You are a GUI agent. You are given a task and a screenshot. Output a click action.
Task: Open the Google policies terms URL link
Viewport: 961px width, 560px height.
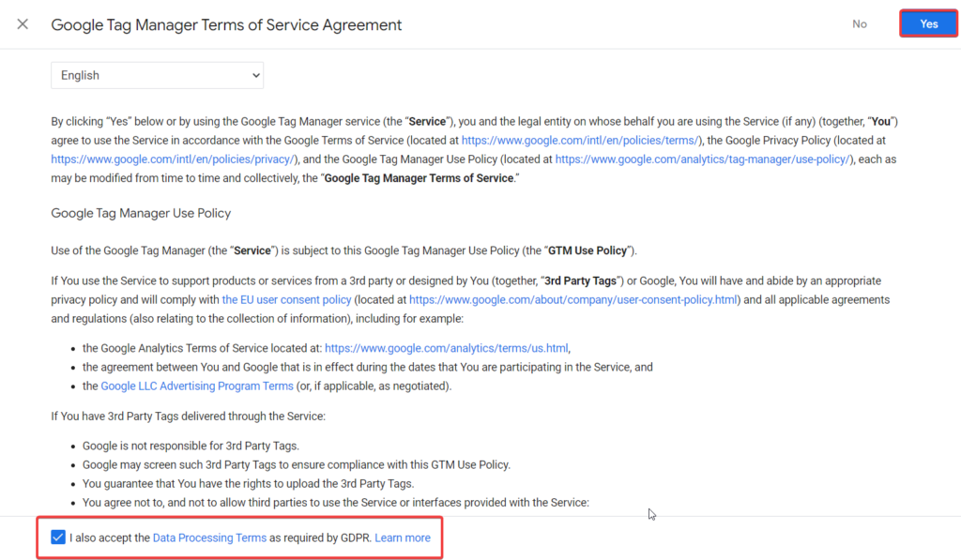point(580,141)
